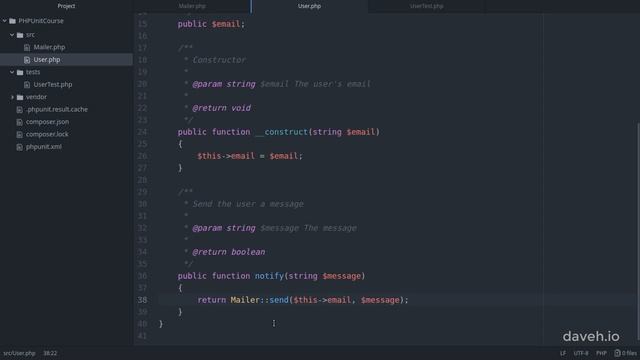
Task: Click line number 38 in gutter
Action: [142, 300]
